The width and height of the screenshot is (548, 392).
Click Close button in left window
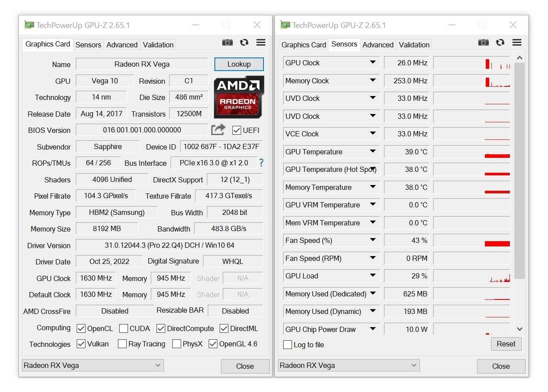coord(245,366)
